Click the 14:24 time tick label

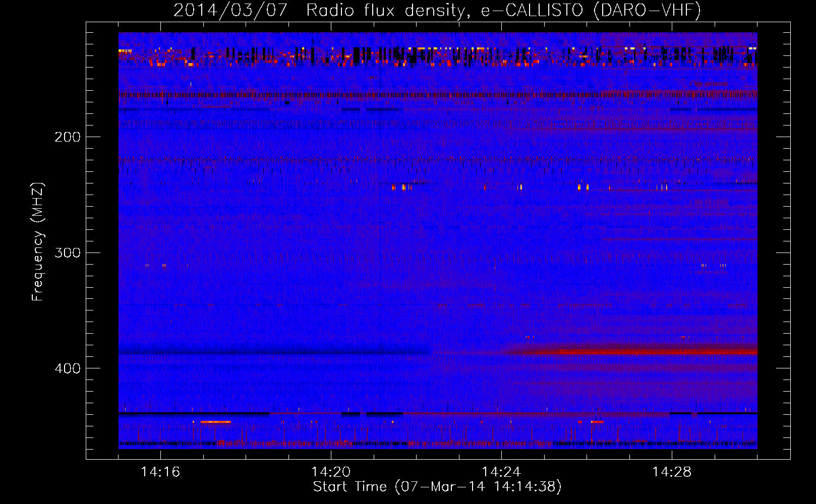(x=501, y=472)
